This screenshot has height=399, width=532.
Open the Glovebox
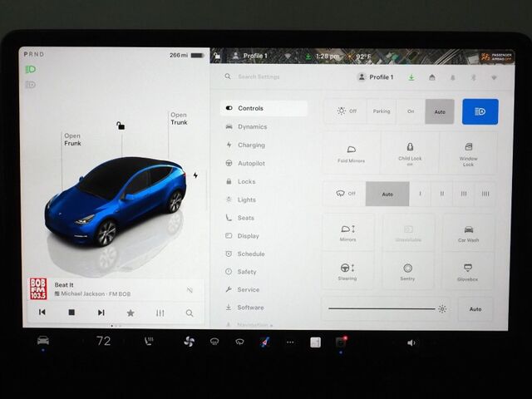click(x=467, y=272)
